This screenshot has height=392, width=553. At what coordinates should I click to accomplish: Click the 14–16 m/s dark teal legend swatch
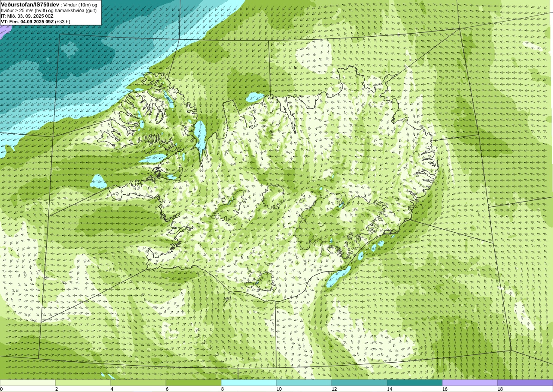[415, 383]
